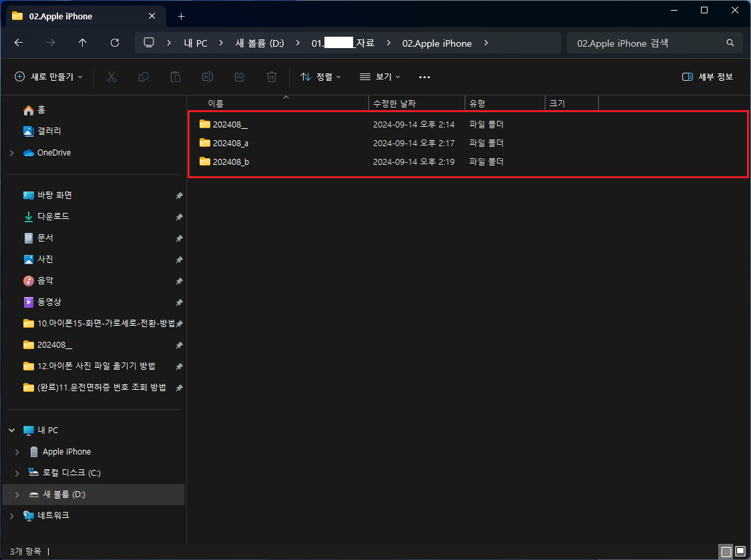Collapse the 내 PC tree node
Image resolution: width=751 pixels, height=560 pixels.
pyautogui.click(x=12, y=431)
